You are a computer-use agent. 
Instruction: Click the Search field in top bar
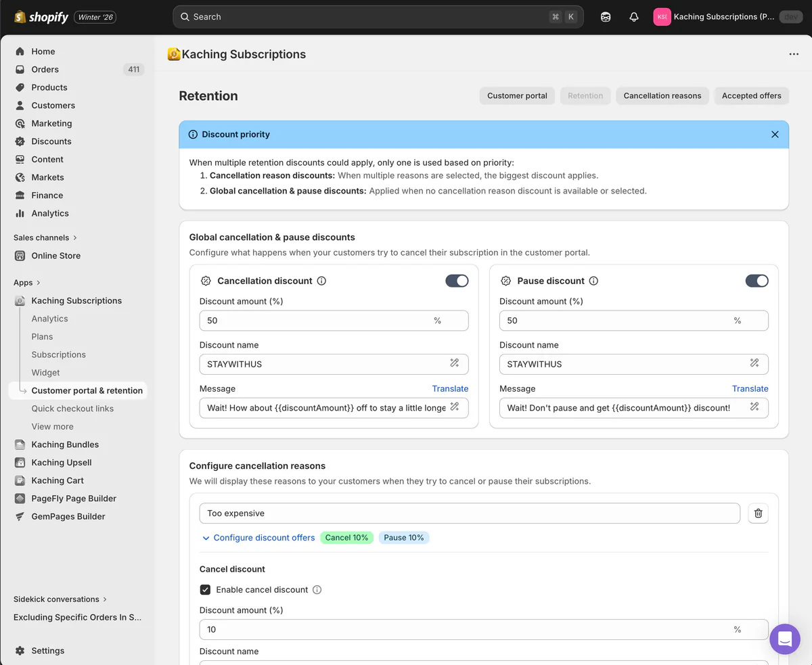pos(378,17)
